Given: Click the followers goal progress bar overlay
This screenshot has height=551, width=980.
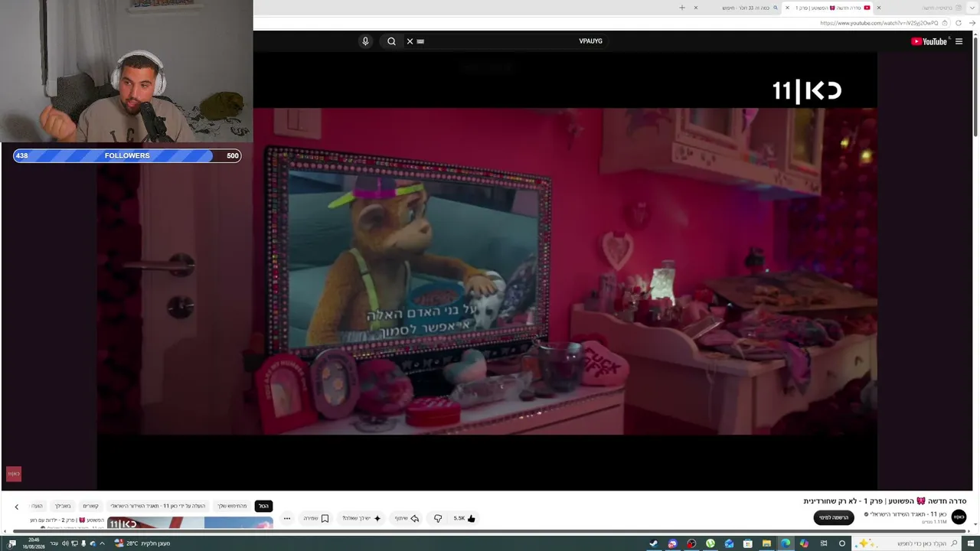Looking at the screenshot, I should tap(127, 155).
